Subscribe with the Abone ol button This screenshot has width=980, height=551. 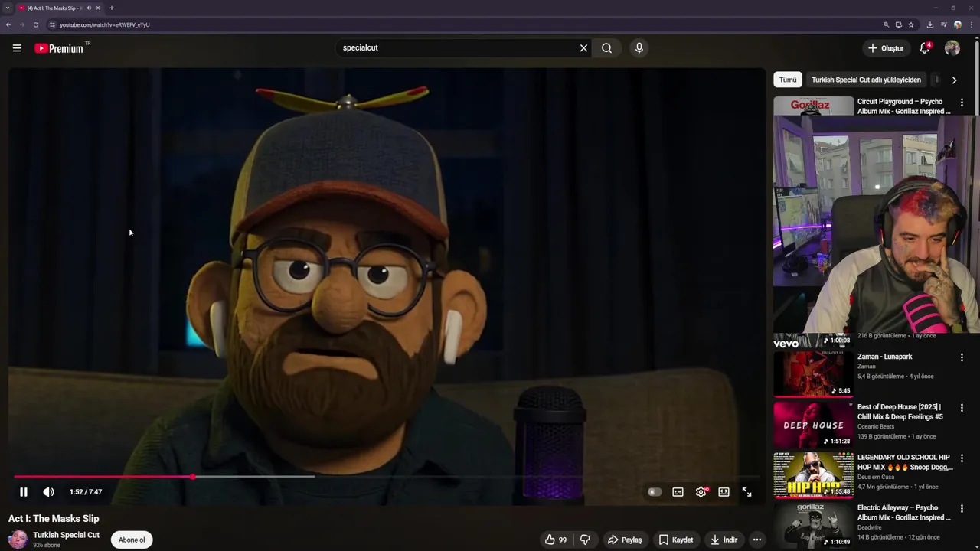tap(132, 540)
